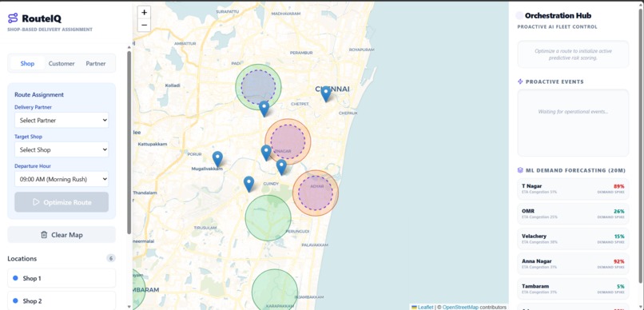This screenshot has width=644, height=310.
Task: Zoom in on the map
Action: [x=144, y=12]
